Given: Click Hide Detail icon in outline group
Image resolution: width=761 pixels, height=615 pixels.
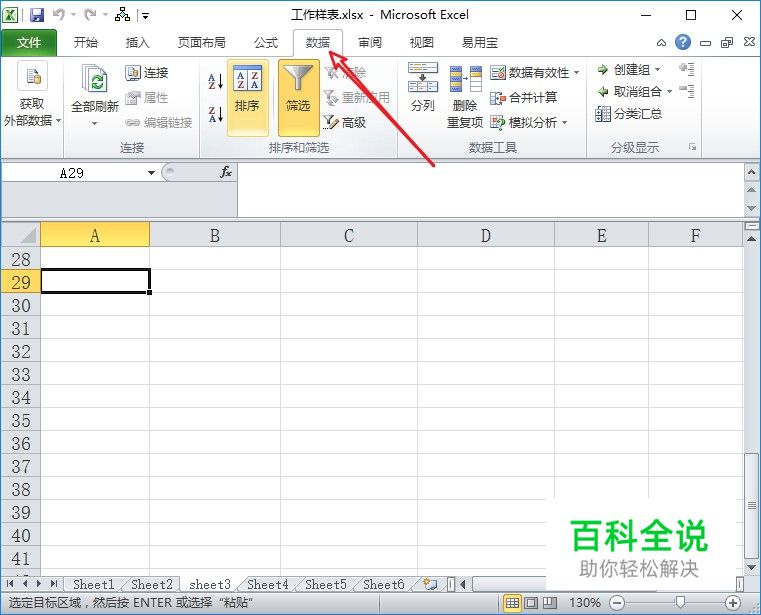Looking at the screenshot, I should [687, 90].
